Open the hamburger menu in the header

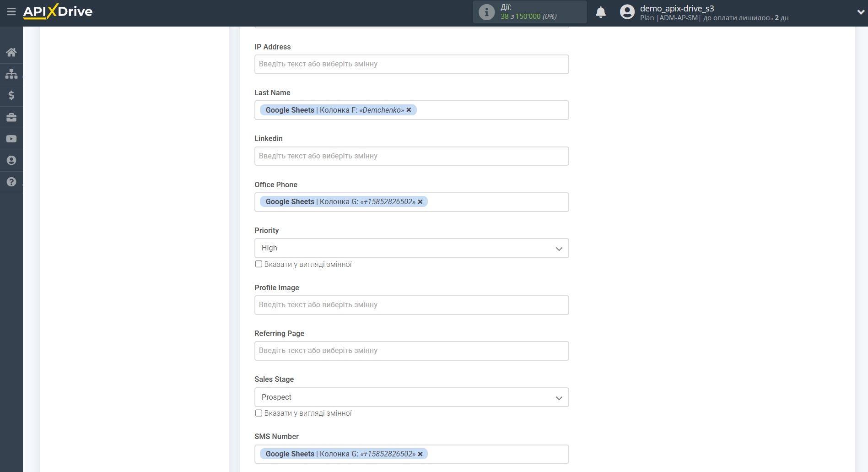(11, 11)
